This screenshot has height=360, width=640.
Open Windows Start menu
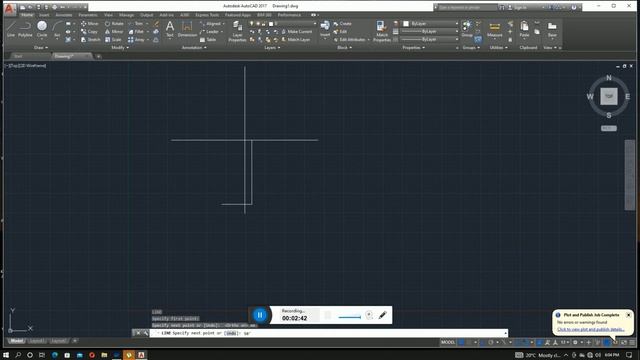tap(6, 355)
